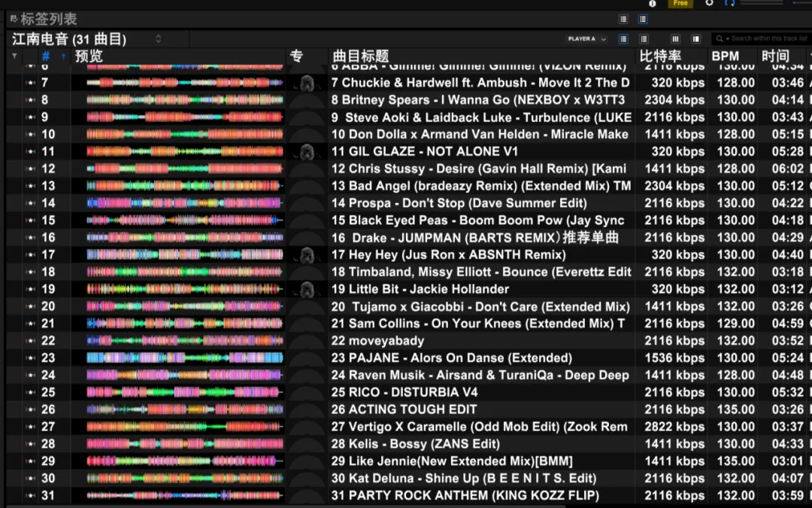
Task: Sort by the BPM column header
Action: 725,56
